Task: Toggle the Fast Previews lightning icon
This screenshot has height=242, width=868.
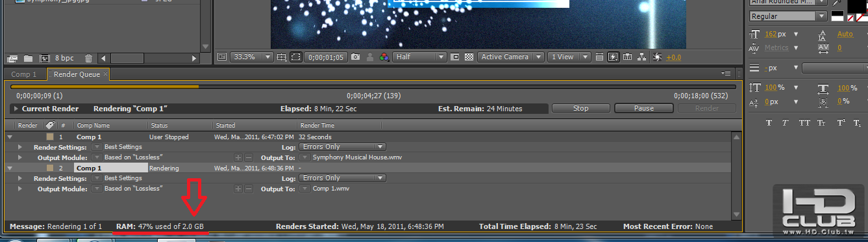Action: (x=614, y=57)
